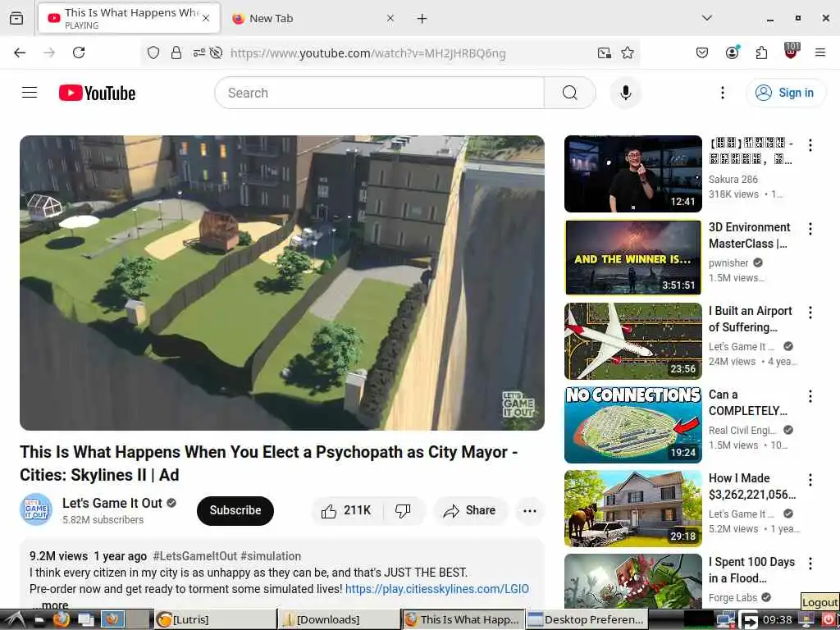840x630 pixels.
Task: Open picture-in-picture from address bar
Action: tap(605, 52)
